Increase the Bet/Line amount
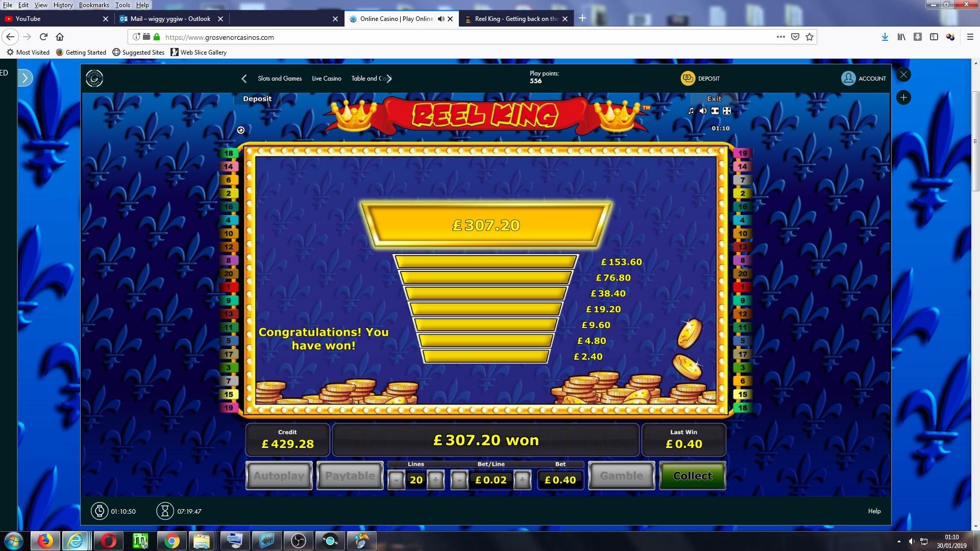The height and width of the screenshot is (551, 980). 522,480
